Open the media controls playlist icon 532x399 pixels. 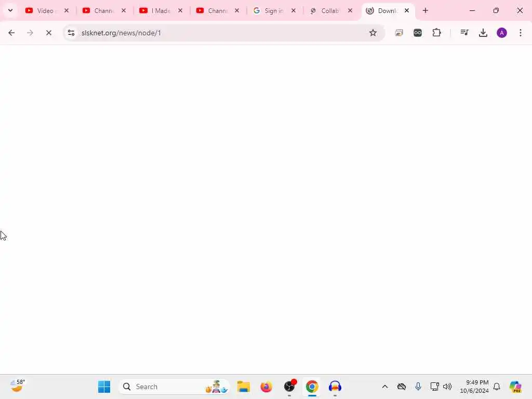click(464, 33)
